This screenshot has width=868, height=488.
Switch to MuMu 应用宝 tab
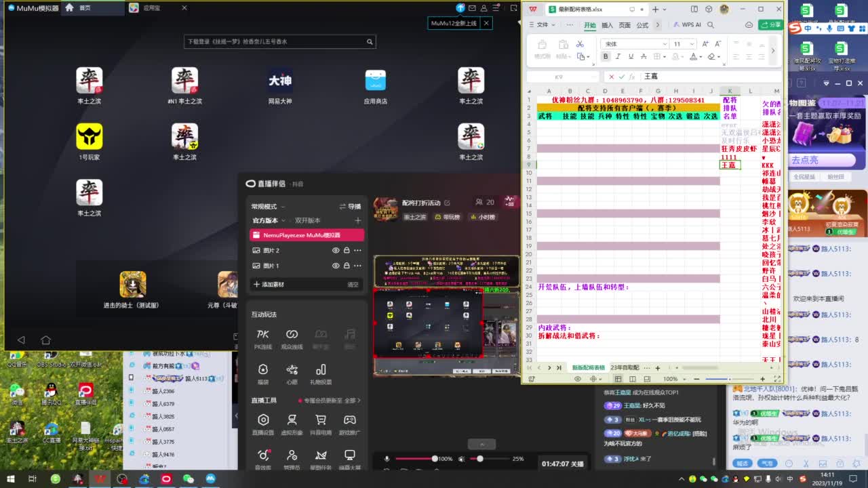tap(152, 8)
